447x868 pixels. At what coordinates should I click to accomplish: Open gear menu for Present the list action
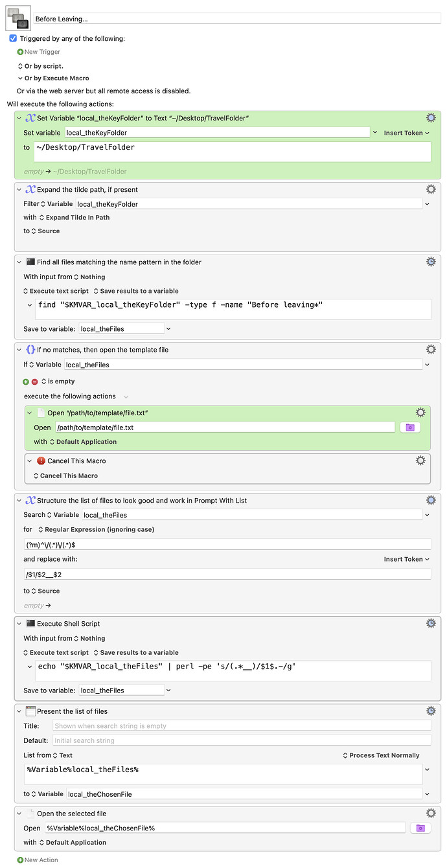pos(431,711)
